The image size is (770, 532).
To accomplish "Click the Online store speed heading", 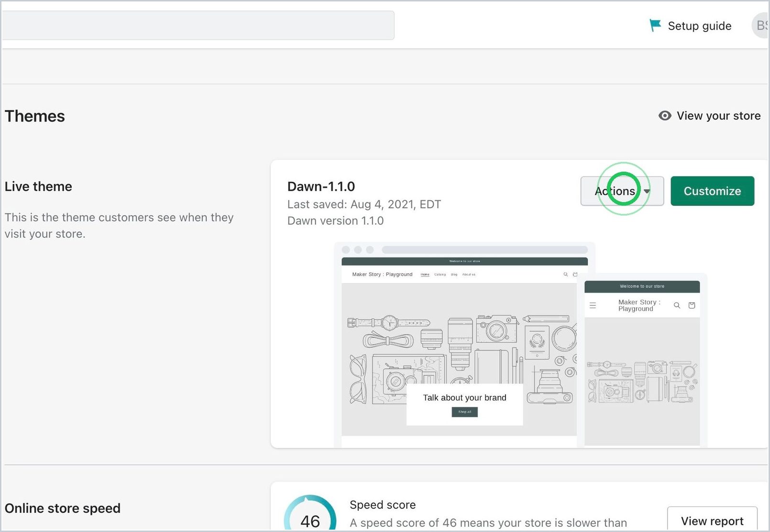I will click(62, 508).
